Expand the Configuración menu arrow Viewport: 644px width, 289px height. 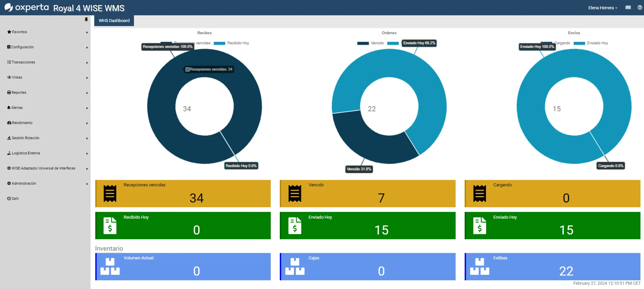tap(87, 47)
